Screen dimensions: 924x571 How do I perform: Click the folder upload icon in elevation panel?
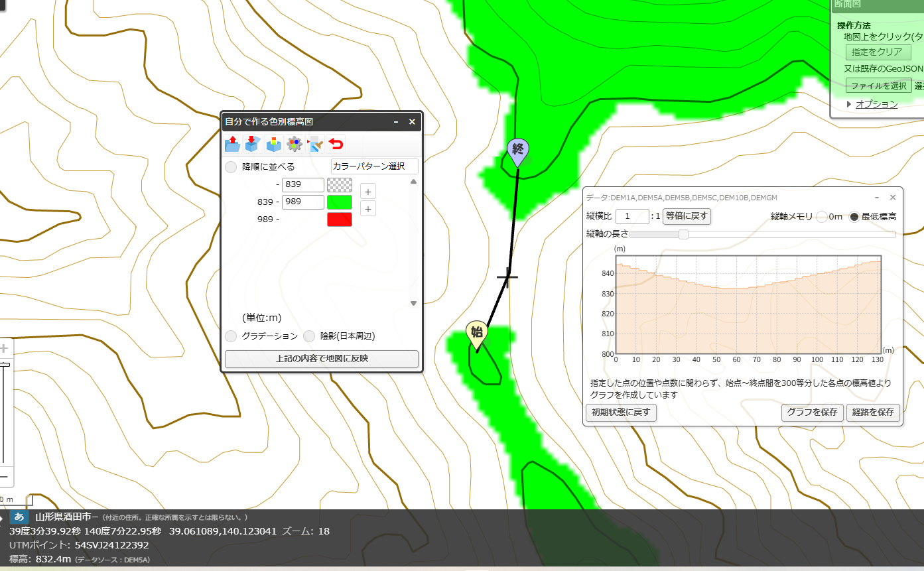(232, 144)
